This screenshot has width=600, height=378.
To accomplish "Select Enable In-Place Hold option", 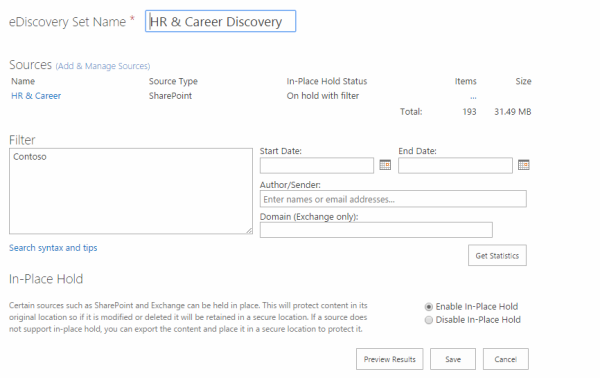I will pyautogui.click(x=429, y=307).
